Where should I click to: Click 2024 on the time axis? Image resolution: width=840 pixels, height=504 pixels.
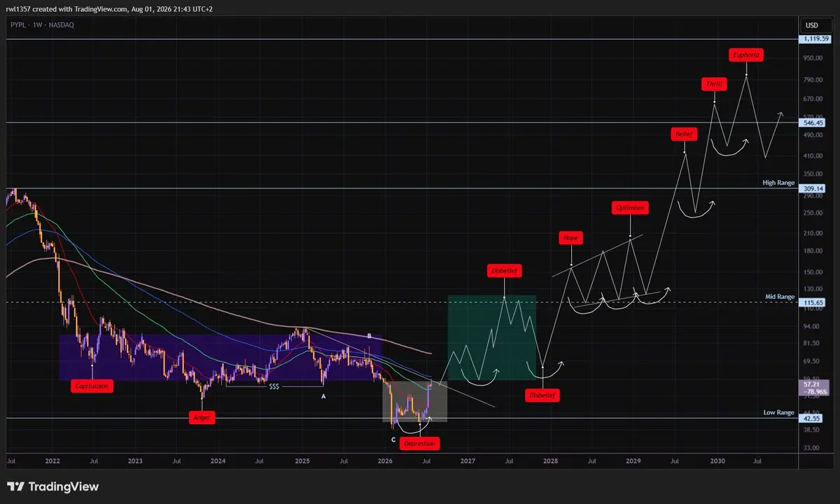(x=218, y=462)
